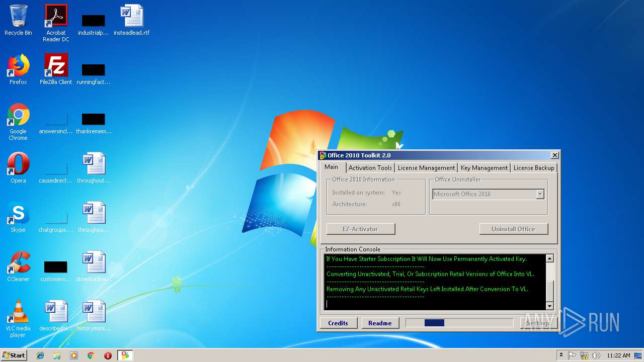Open Internet Explorer from the taskbar
Image resolution: width=644 pixels, height=362 pixels.
pyautogui.click(x=40, y=355)
